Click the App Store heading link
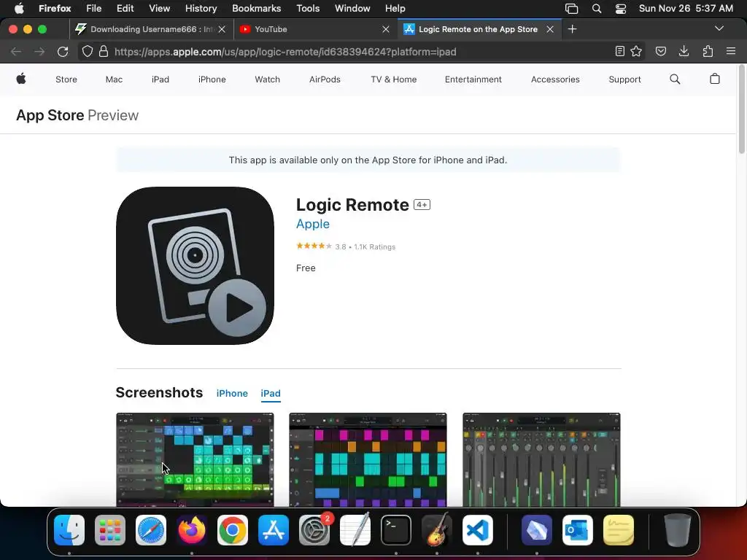This screenshot has height=560, width=747. coord(50,115)
